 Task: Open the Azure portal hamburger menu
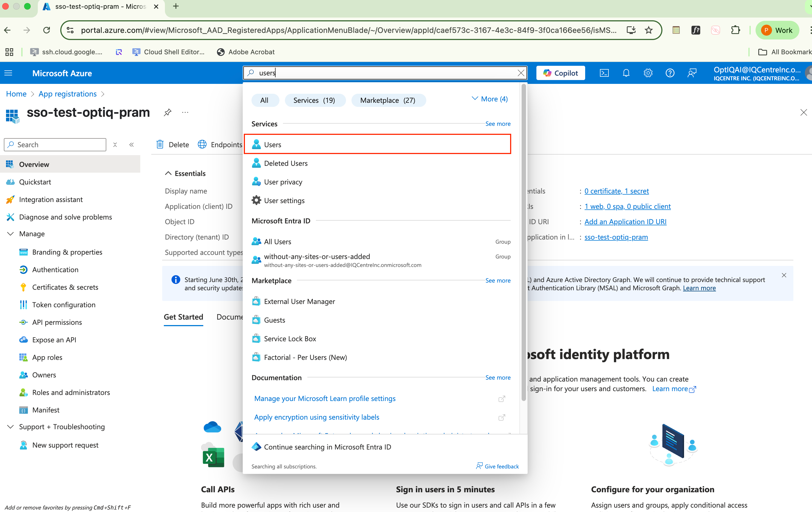pyautogui.click(x=8, y=73)
